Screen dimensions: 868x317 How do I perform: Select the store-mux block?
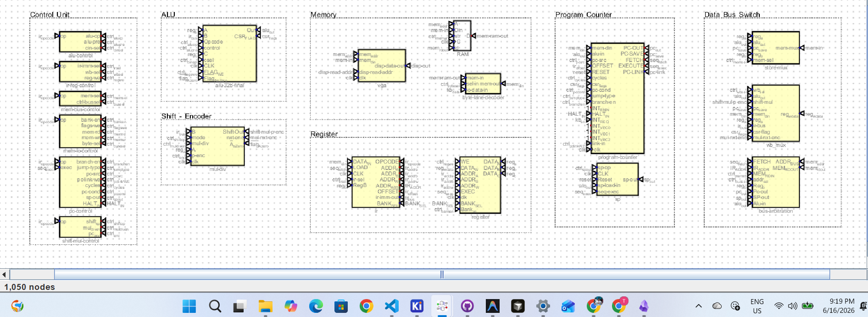point(776,48)
